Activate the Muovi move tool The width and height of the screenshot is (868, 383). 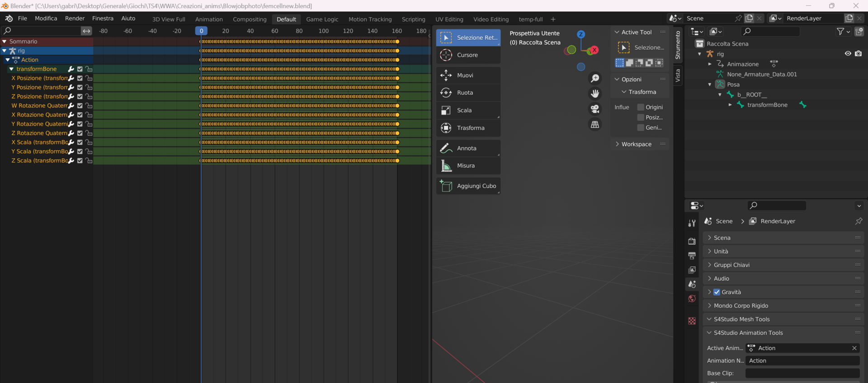[468, 76]
